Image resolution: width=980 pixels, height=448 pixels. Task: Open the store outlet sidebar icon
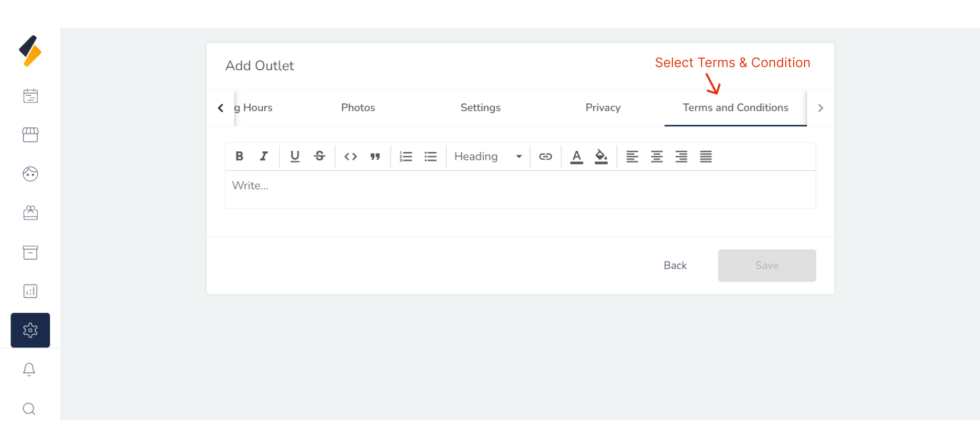[x=30, y=135]
